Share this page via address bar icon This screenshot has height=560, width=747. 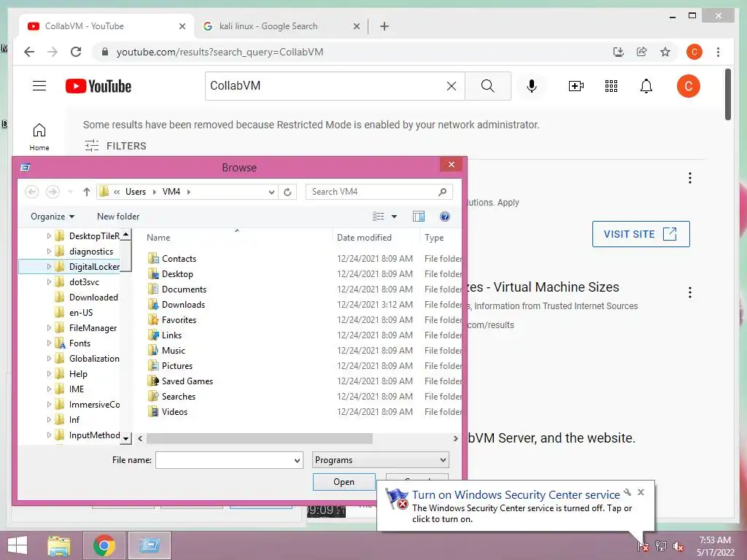tap(642, 52)
